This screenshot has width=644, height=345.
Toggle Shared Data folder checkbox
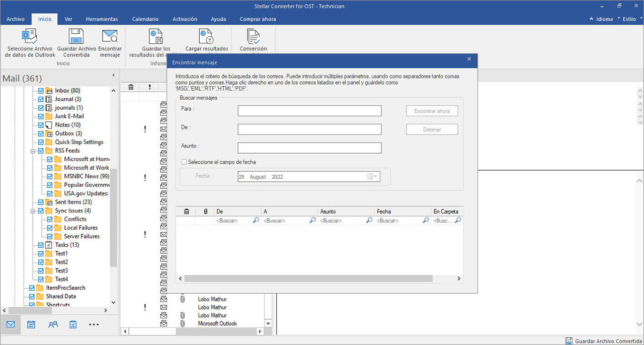(x=32, y=296)
